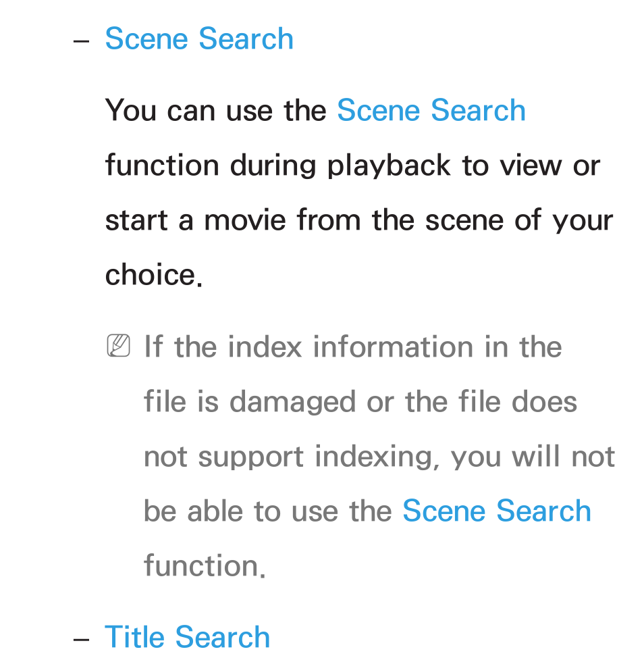Click the word 'movie' in the black paragraph
The image size is (644, 660).
[245, 220]
